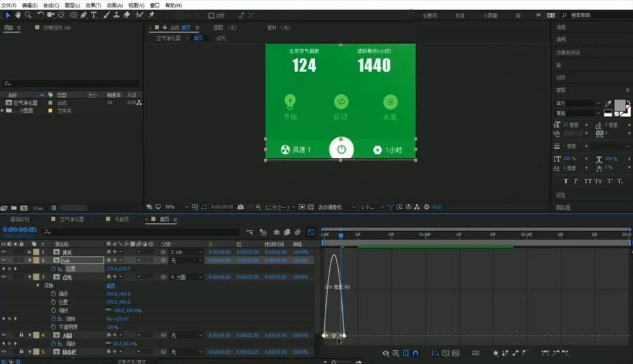Select the Ellipse shape tool
Viewport: 633px width, 364px height.
coord(74,15)
